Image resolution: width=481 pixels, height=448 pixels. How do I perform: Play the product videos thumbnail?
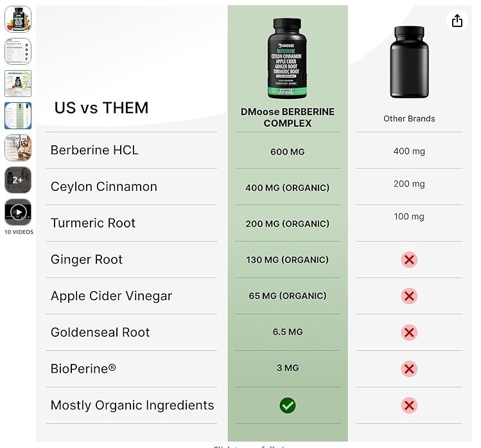pos(18,212)
